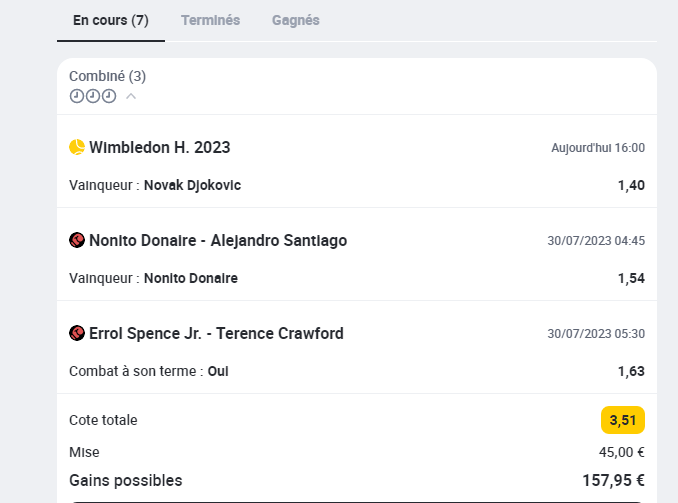
Task: Click the boxing glove icon beside Errol Spence Jr.
Action: pos(77,333)
